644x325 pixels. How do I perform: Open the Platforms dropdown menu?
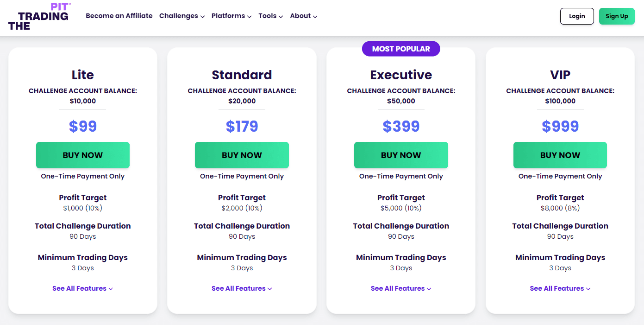point(231,16)
